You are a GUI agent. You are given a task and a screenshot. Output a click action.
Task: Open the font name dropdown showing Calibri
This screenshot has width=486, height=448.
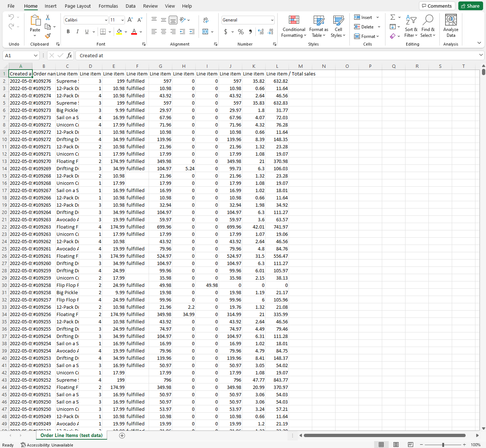pyautogui.click(x=106, y=20)
